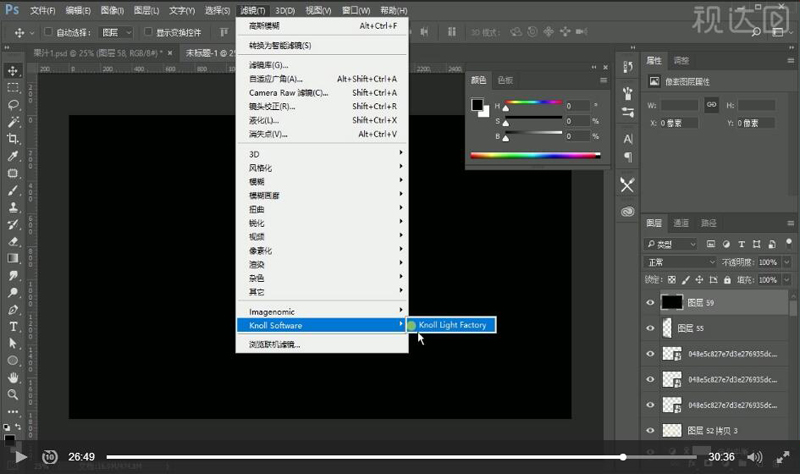Viewport: 800px width, 474px height.
Task: Open the opacity 不透明度 dropdown arrow
Action: click(x=787, y=262)
